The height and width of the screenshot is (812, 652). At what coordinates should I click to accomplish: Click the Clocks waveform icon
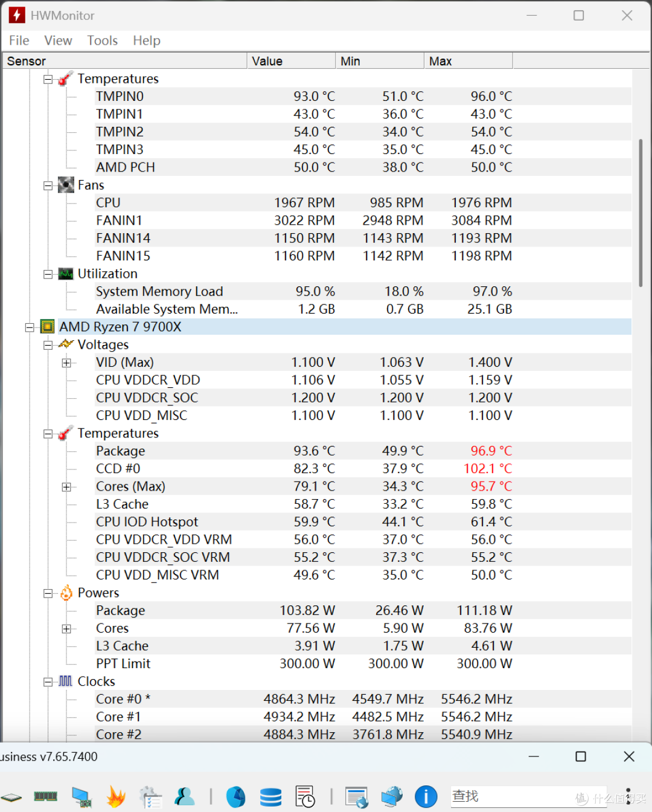[66, 681]
